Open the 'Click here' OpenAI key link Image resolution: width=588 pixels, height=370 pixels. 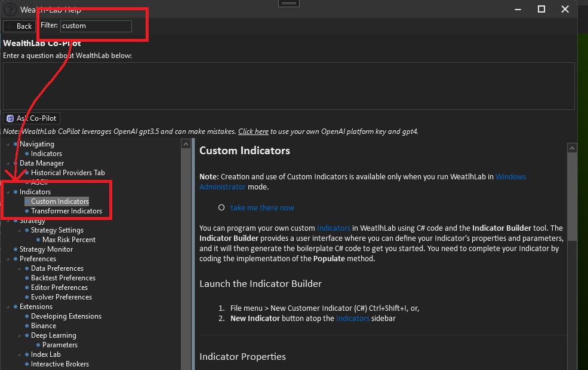(253, 132)
